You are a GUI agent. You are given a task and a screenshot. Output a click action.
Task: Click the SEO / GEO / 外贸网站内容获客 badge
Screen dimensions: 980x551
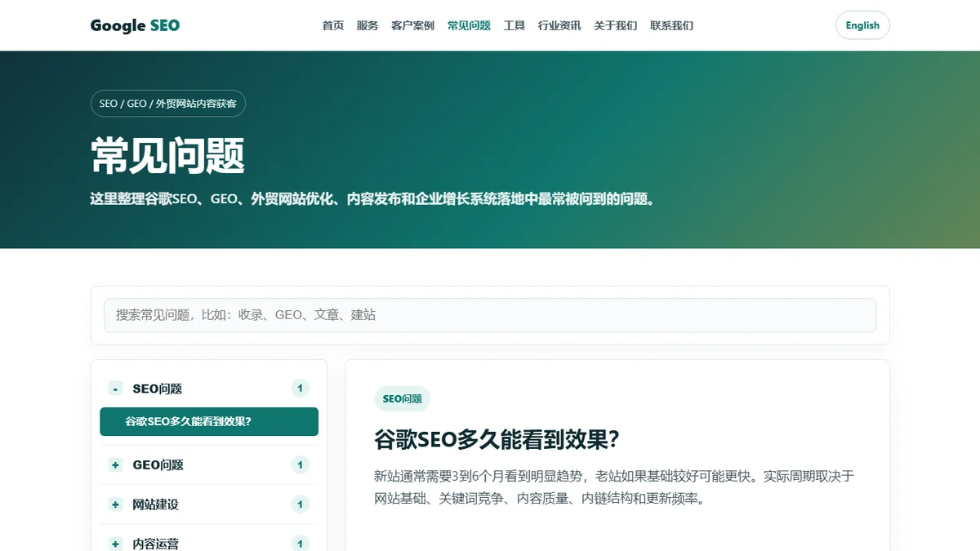168,104
